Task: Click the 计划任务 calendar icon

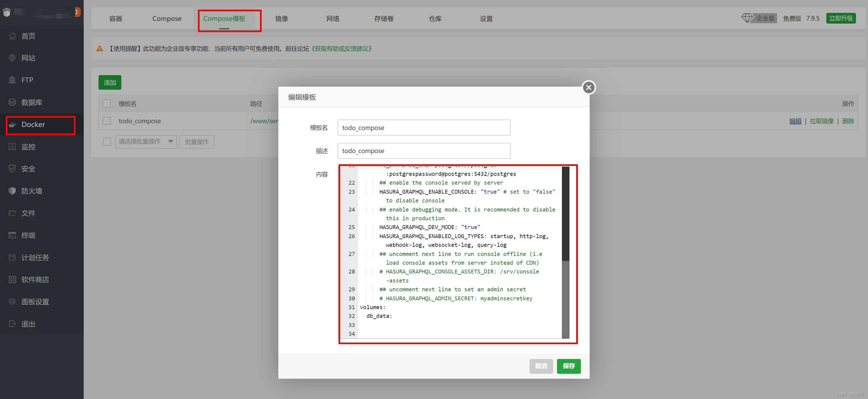Action: coord(12,257)
